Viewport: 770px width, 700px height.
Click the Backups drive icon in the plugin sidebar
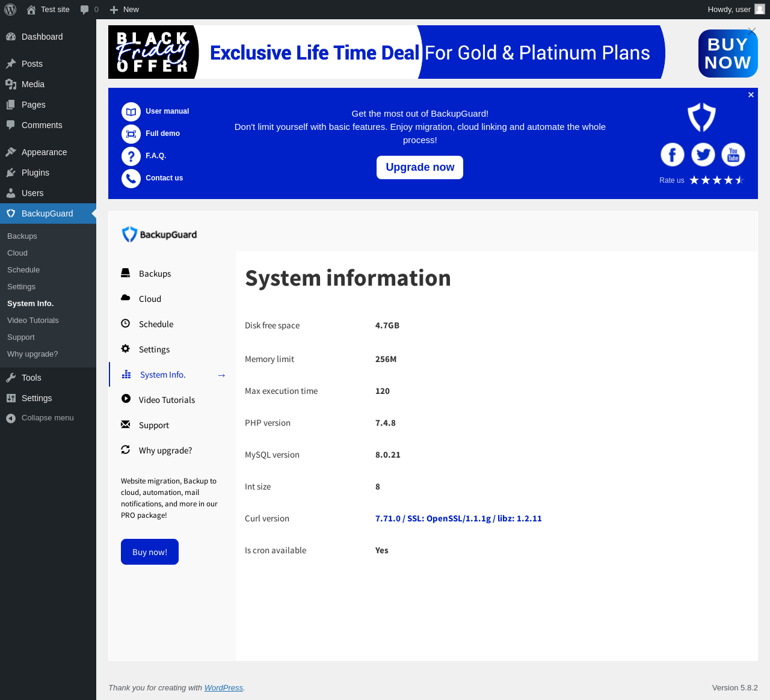point(126,273)
